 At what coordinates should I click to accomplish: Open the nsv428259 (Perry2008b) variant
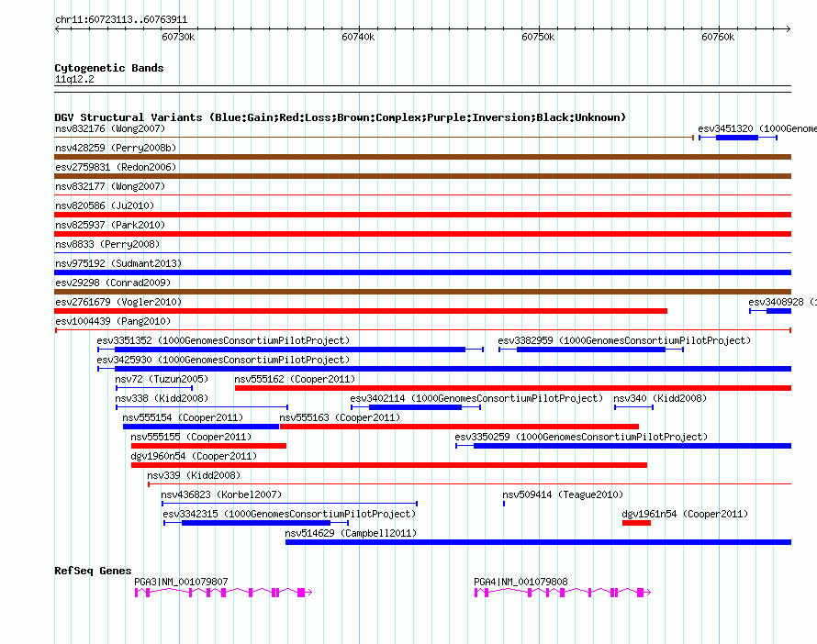pyautogui.click(x=422, y=157)
